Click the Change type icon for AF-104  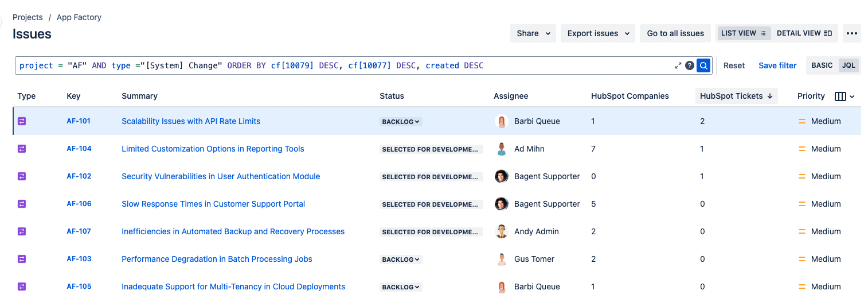click(x=22, y=149)
